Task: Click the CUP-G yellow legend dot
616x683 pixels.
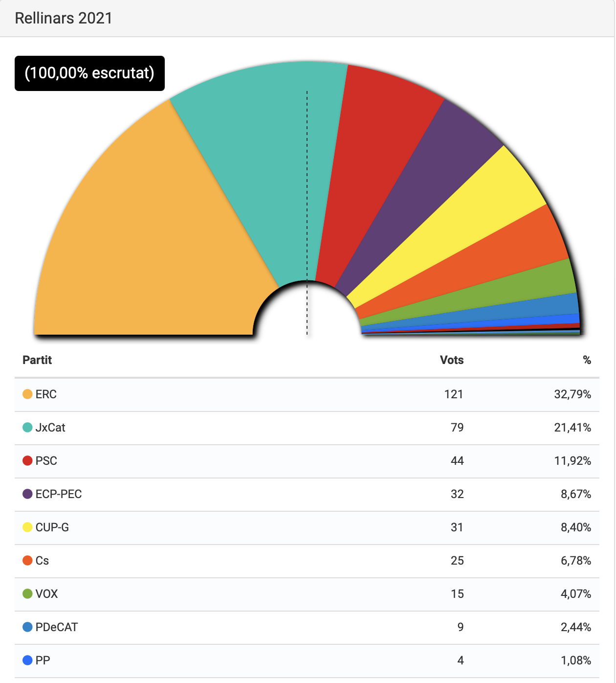Action: click(27, 527)
